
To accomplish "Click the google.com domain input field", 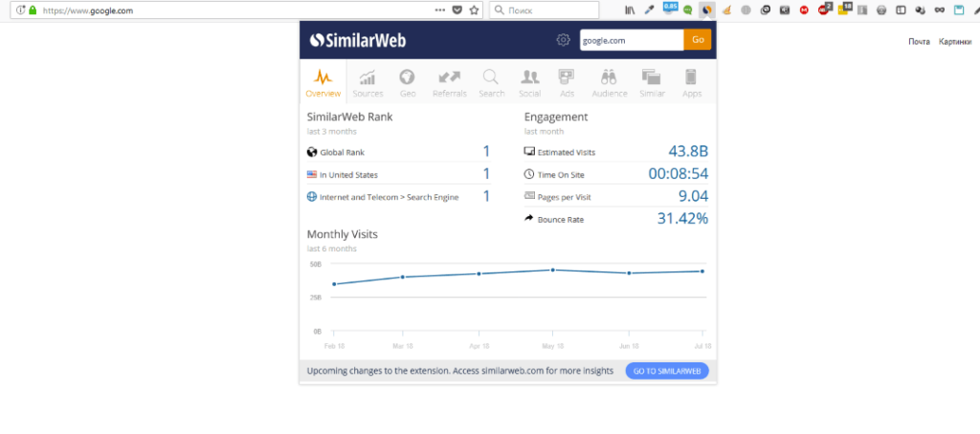I will pos(631,40).
